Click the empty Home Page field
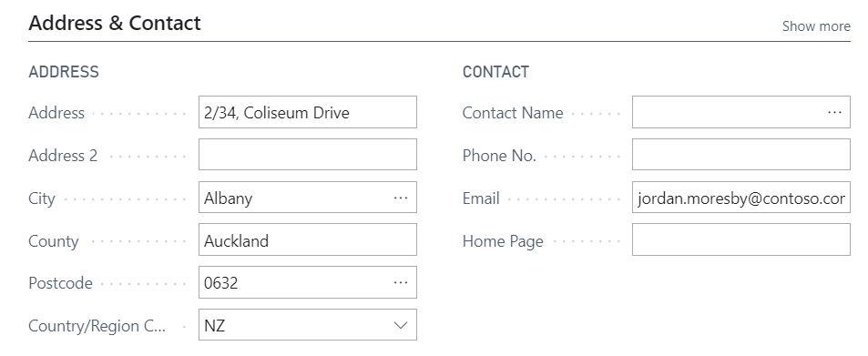868x356 pixels. tap(741, 239)
